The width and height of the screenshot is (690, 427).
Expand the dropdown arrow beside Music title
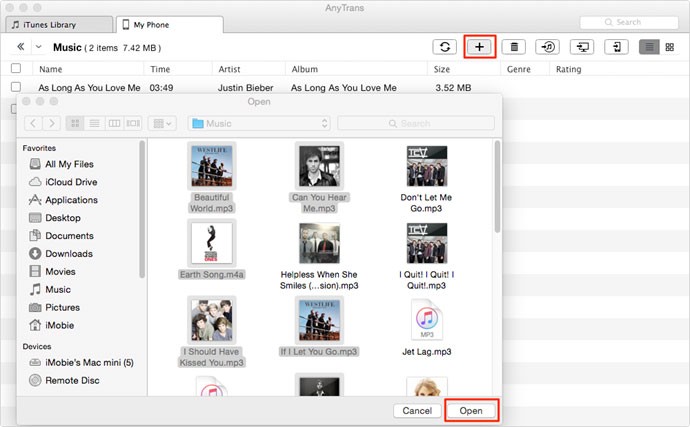click(x=39, y=47)
